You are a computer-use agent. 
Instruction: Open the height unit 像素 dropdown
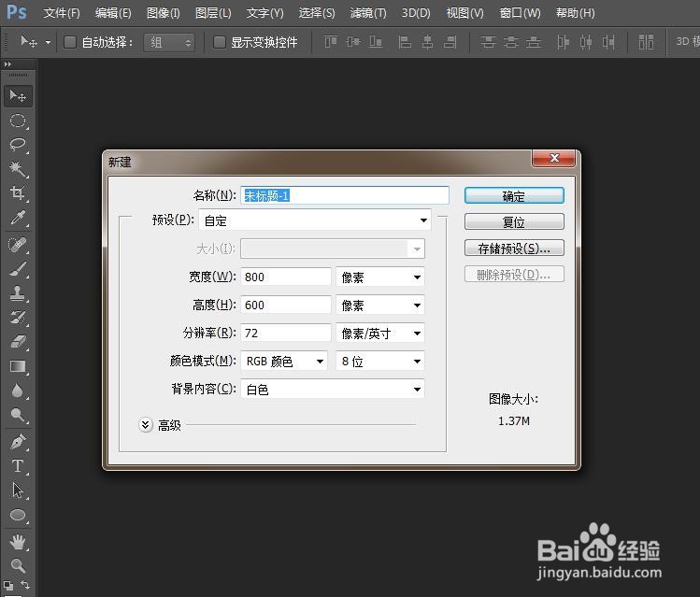(x=380, y=305)
